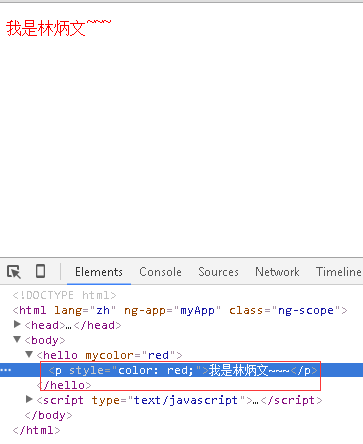The width and height of the screenshot is (363, 444).
Task: Switch to the Elements tab
Action: pyautogui.click(x=99, y=272)
